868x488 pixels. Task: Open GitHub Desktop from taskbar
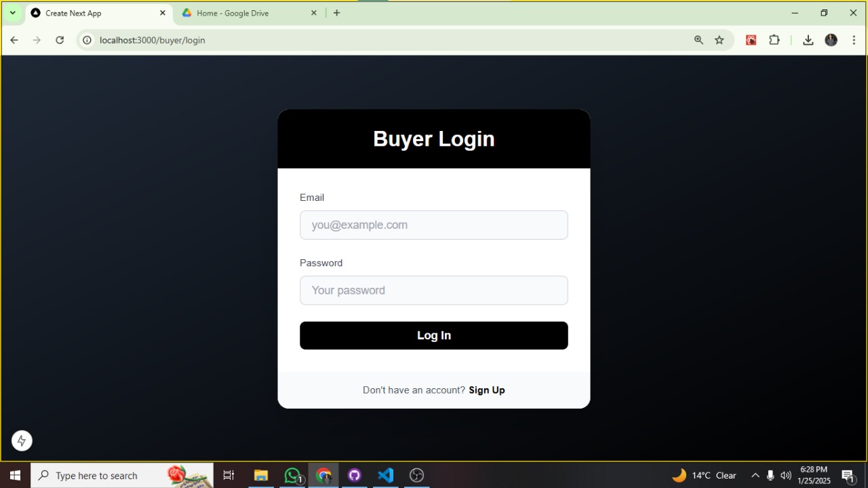[x=355, y=475]
